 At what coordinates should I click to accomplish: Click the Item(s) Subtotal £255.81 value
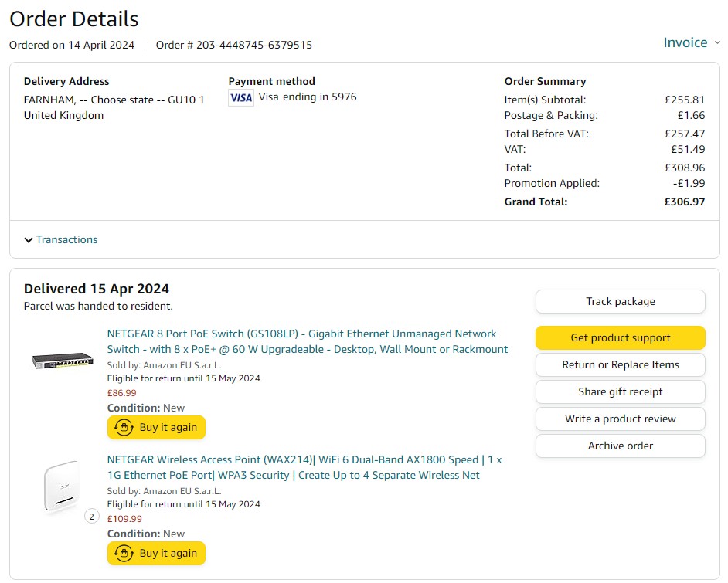pos(685,100)
